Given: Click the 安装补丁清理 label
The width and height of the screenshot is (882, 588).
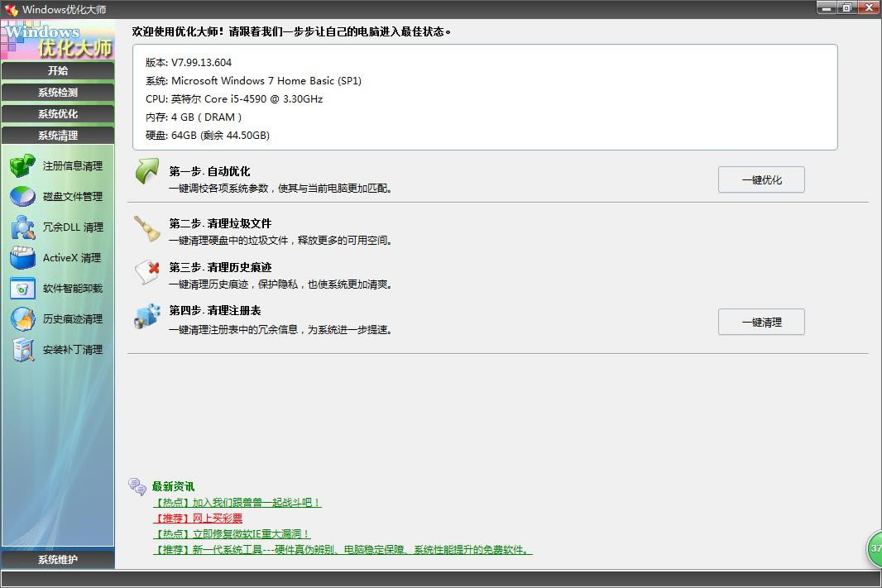Looking at the screenshot, I should 73,350.
